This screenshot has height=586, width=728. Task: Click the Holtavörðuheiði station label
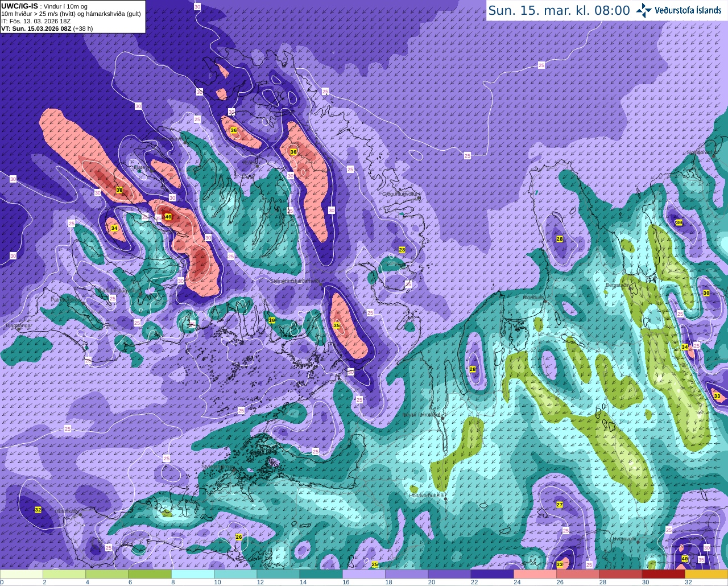pyautogui.click(x=427, y=496)
